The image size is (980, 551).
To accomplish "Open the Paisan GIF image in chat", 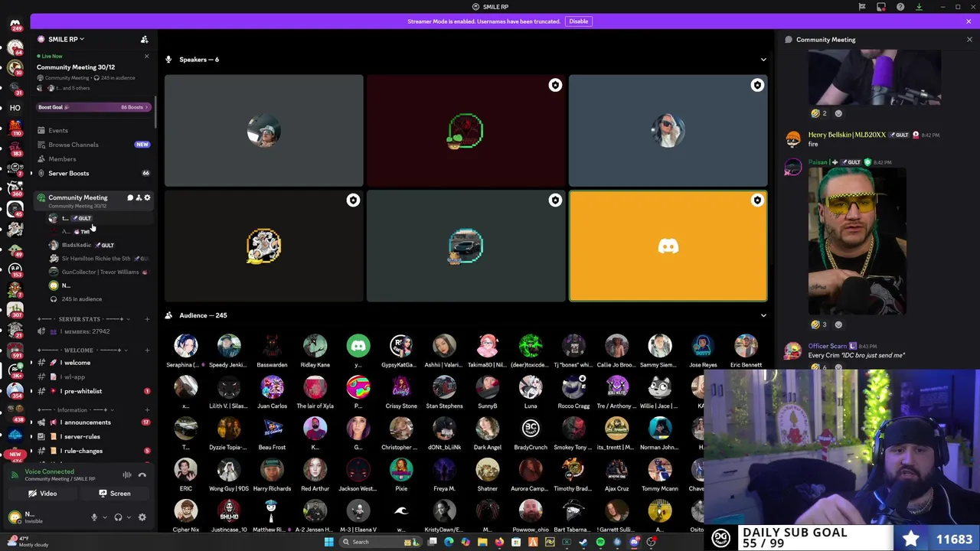I will click(857, 240).
